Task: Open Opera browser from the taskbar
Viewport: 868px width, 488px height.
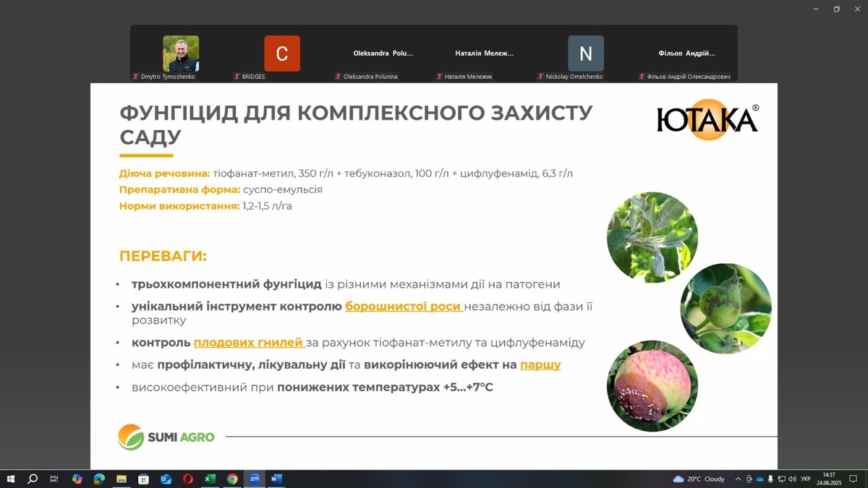Action: (188, 479)
